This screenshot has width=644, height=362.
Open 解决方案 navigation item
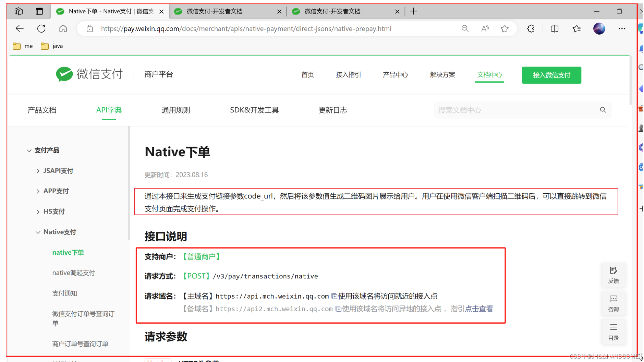pos(442,75)
